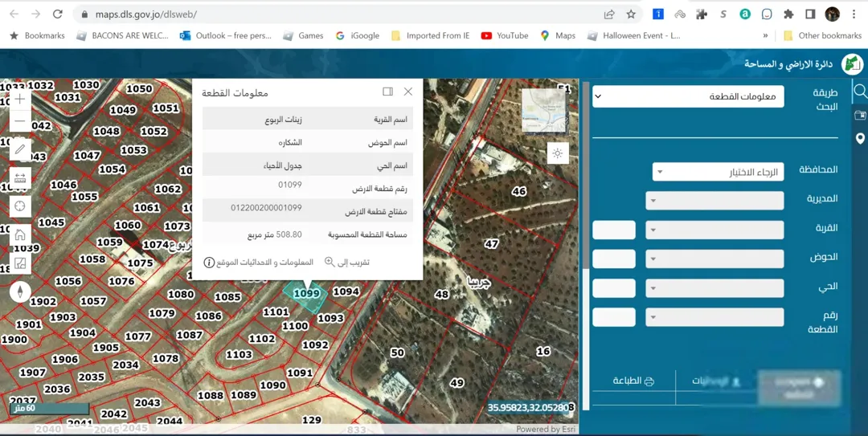
Task: Toggle Chrome side panel icon
Action: point(810,14)
